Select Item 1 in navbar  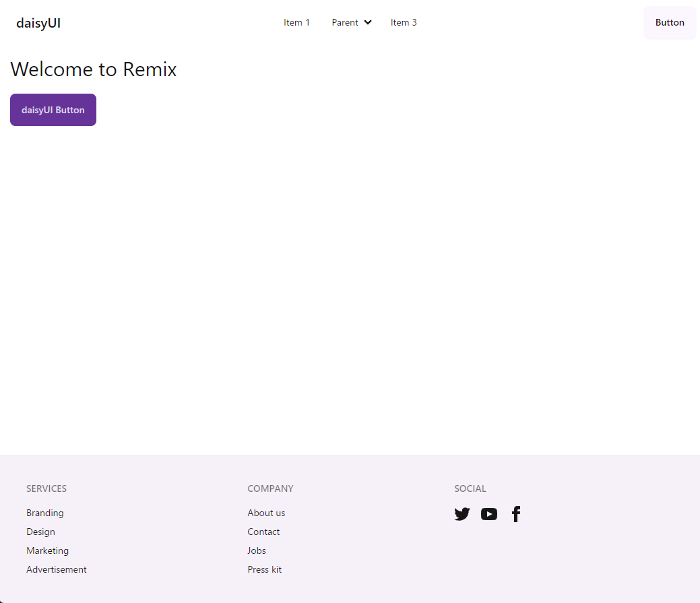(x=296, y=22)
